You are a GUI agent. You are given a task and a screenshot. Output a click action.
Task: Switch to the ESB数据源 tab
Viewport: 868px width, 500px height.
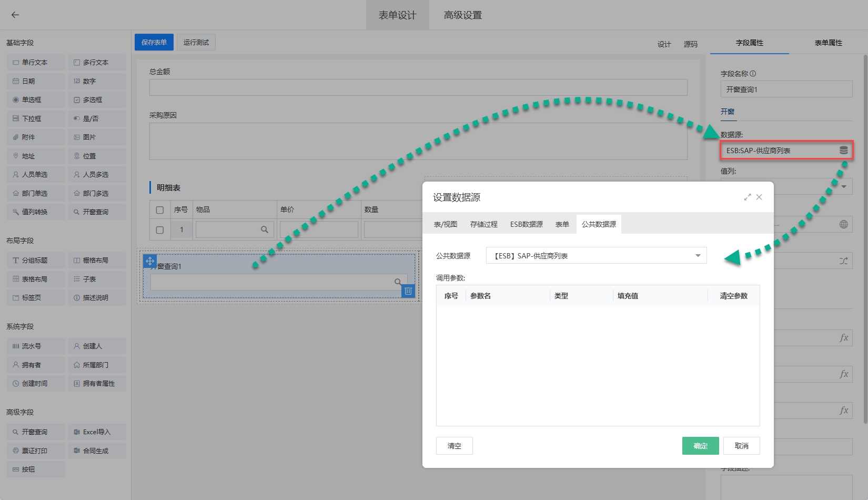pos(526,224)
